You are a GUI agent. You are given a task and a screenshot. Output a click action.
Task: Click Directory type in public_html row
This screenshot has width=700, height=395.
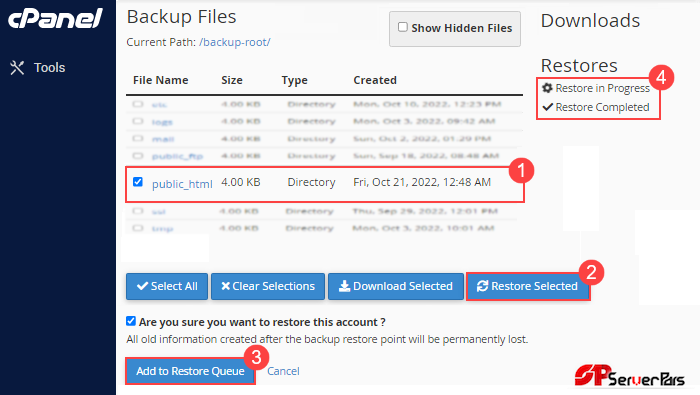tap(311, 182)
